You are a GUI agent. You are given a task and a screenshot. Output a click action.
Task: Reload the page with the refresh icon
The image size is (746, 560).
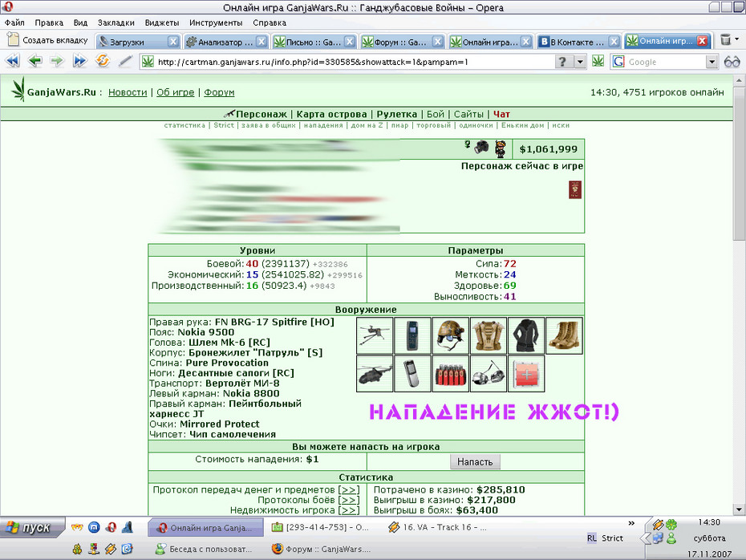point(103,61)
